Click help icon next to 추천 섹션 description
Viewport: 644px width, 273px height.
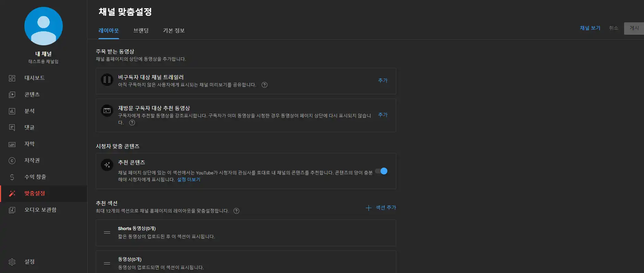point(236,211)
